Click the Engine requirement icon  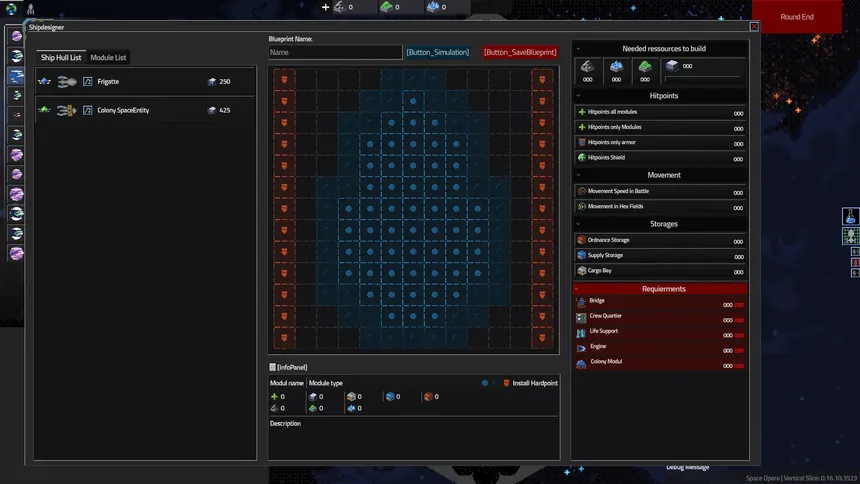pos(581,348)
